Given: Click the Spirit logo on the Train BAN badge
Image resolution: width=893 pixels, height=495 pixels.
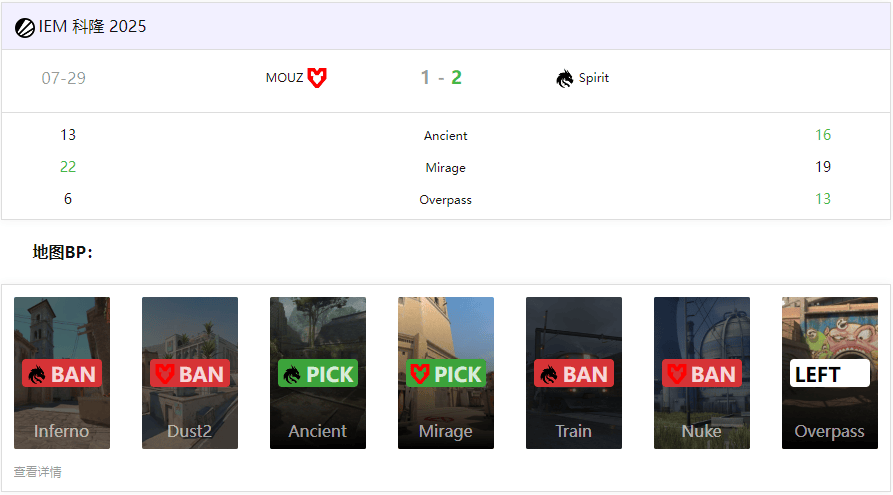Looking at the screenshot, I should [548, 374].
